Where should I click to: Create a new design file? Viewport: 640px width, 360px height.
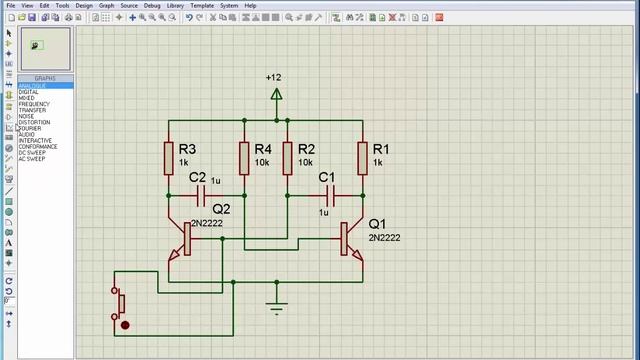pyautogui.click(x=12, y=18)
